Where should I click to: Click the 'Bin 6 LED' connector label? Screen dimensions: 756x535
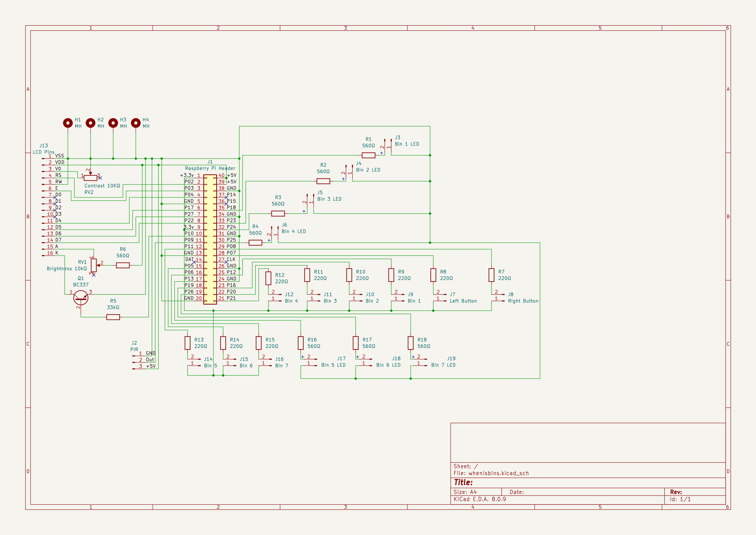pyautogui.click(x=388, y=365)
